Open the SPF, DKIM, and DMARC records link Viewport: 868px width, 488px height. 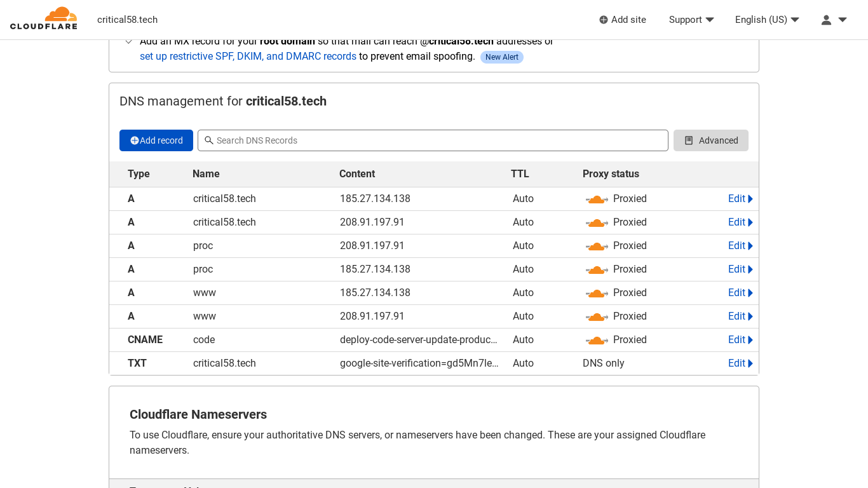tap(248, 57)
